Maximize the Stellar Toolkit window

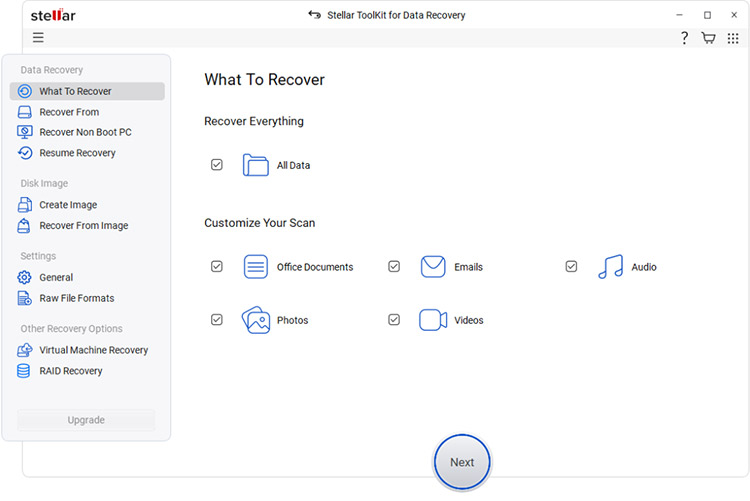707,15
